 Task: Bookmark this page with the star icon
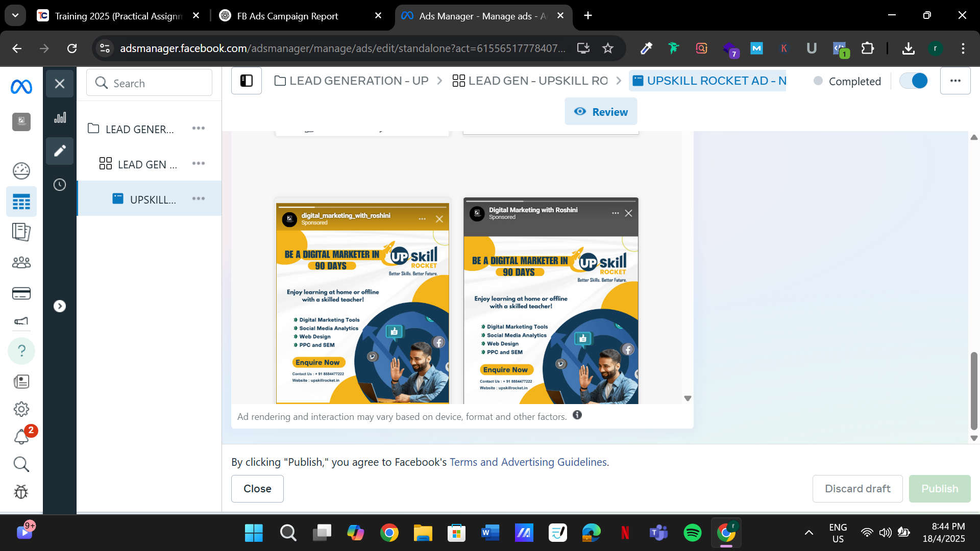point(607,48)
